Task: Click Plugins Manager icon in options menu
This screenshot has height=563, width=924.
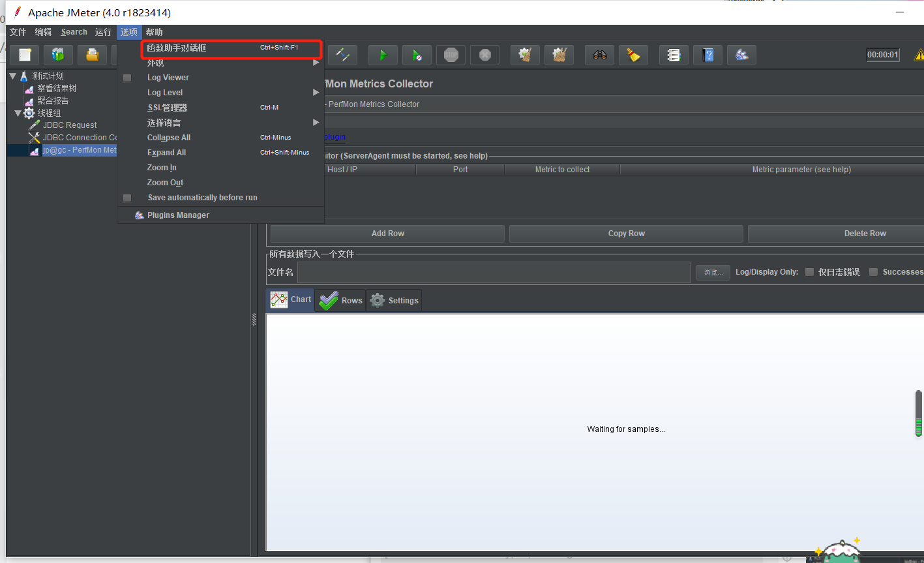Action: coord(140,215)
